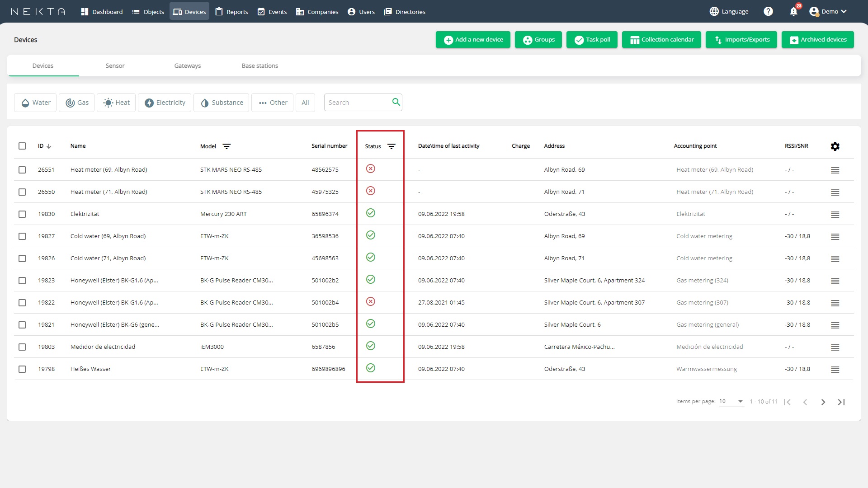Check the row for Heißes Wasser device
The width and height of the screenshot is (868, 488).
click(23, 369)
